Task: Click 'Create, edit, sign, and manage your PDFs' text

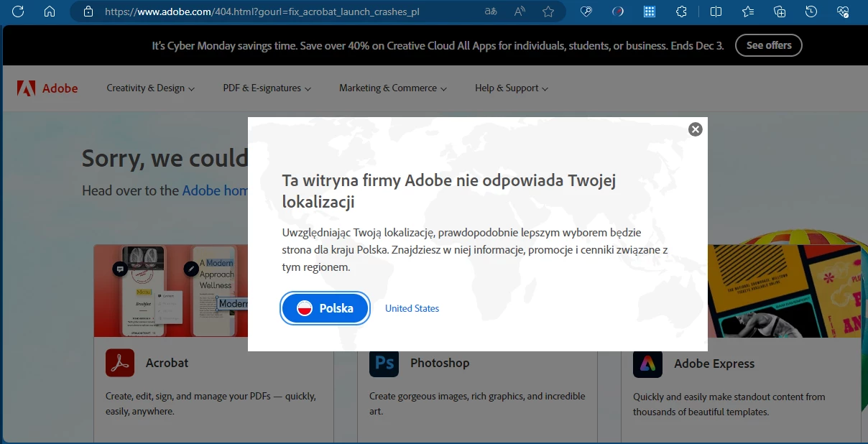Action: pyautogui.click(x=211, y=404)
